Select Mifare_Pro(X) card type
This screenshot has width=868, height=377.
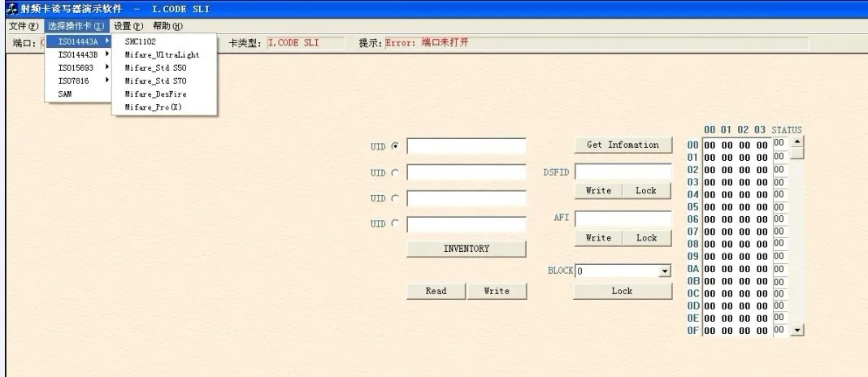(164, 107)
